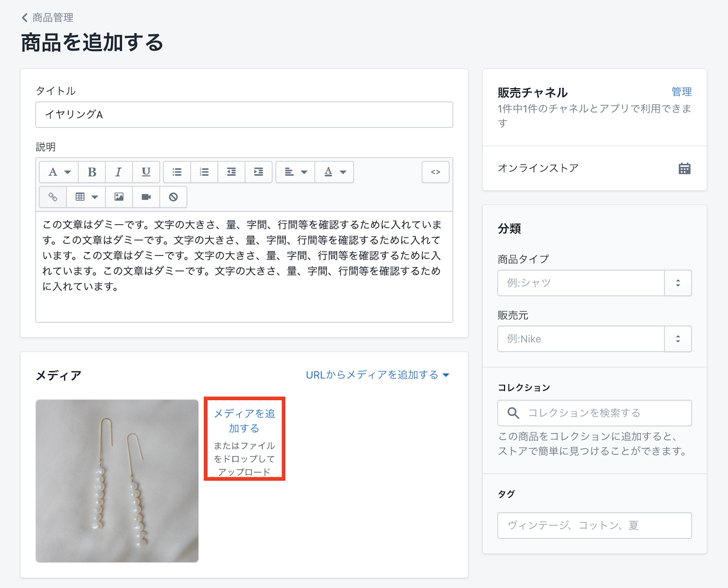Click 管理 link for sales channels
728x588 pixels.
[x=681, y=92]
